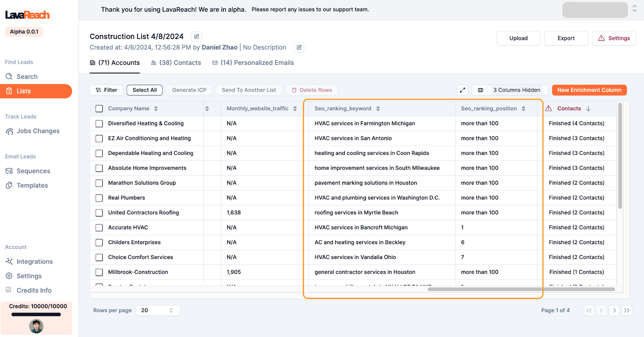The width and height of the screenshot is (644, 337).
Task: Jump to last page arrow
Action: point(627,310)
